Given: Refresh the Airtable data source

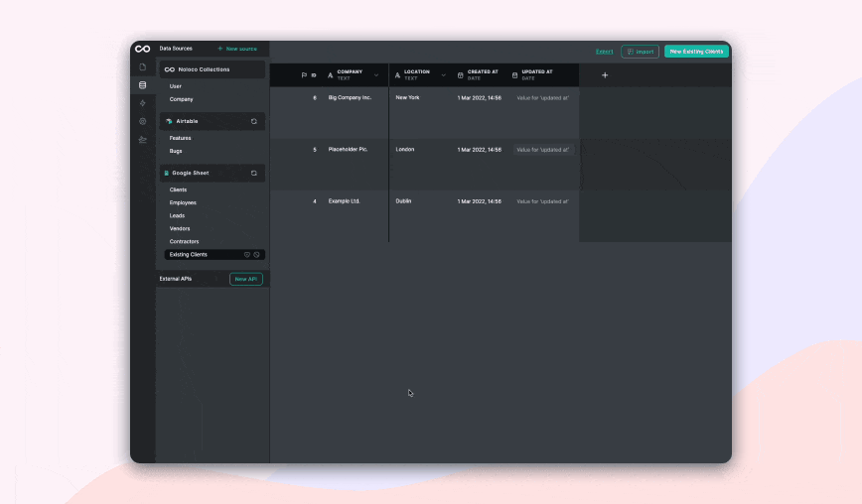Looking at the screenshot, I should (x=254, y=121).
